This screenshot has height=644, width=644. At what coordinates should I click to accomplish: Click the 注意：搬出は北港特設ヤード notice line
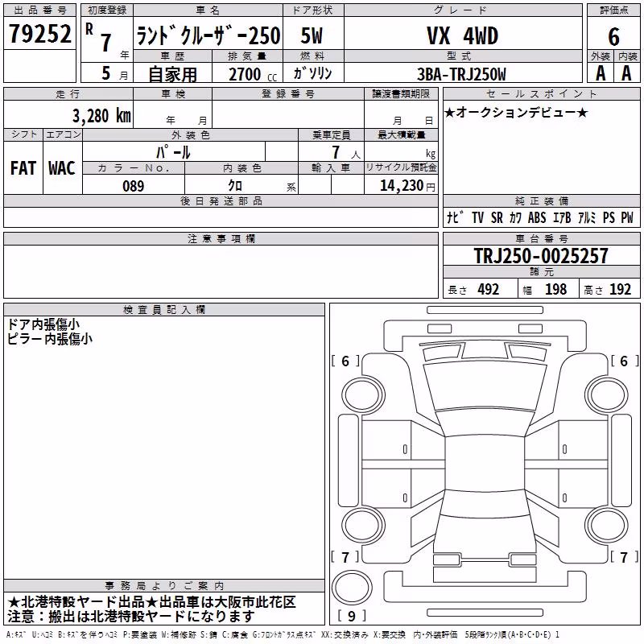[x=131, y=617]
